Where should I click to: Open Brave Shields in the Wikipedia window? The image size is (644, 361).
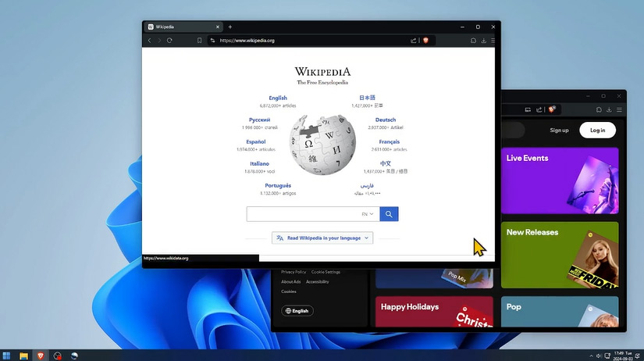click(426, 41)
